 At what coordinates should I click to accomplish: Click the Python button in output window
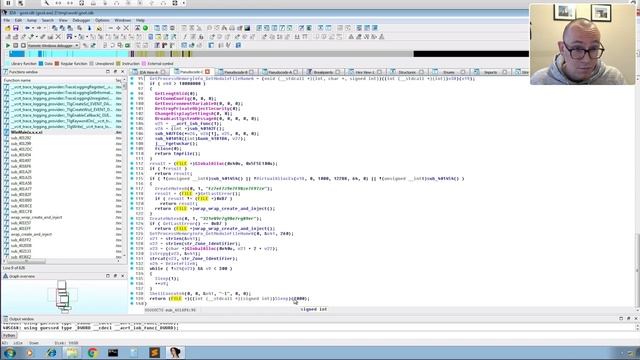pyautogui.click(x=9, y=336)
